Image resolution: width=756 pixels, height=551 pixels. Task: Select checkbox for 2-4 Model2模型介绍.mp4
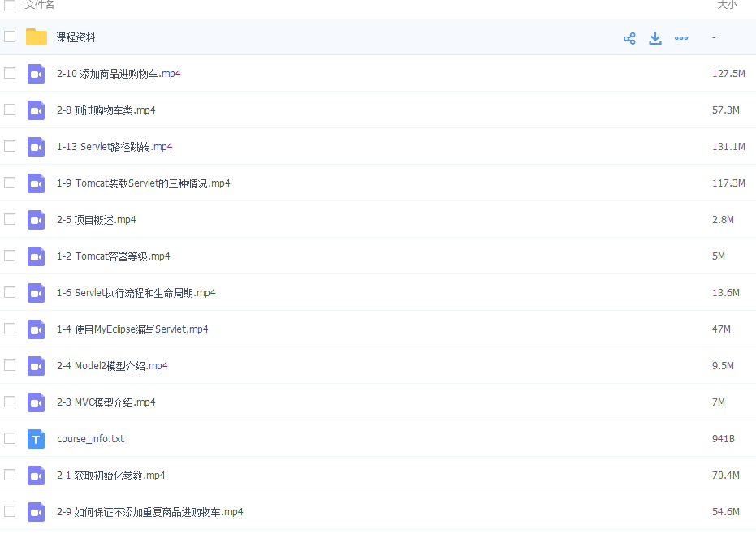click(x=10, y=365)
